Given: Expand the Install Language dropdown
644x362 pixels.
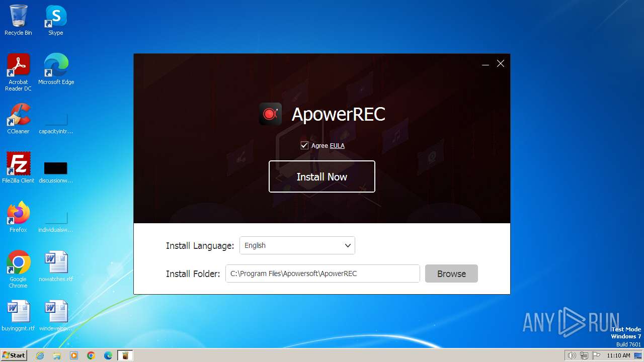Looking at the screenshot, I should tap(297, 245).
